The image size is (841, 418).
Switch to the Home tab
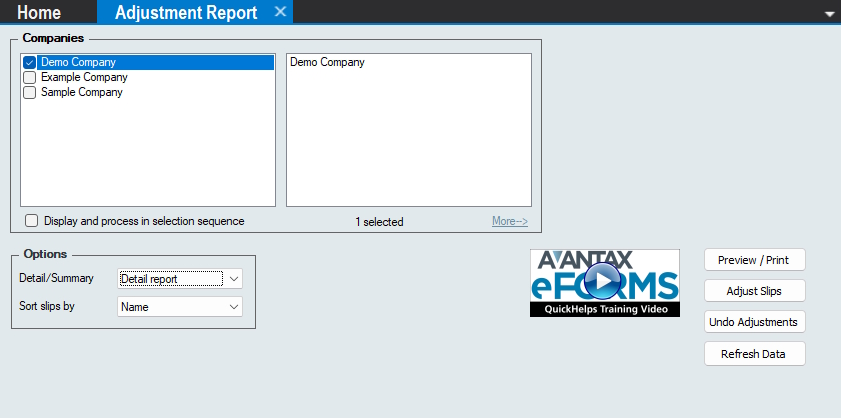pos(39,12)
